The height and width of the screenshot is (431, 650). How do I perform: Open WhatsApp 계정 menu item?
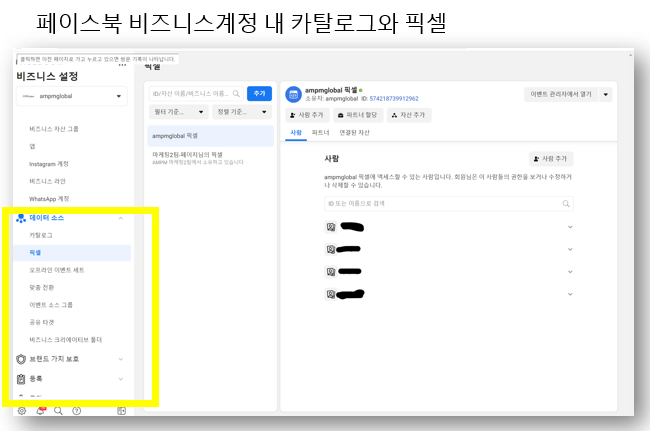coord(49,199)
